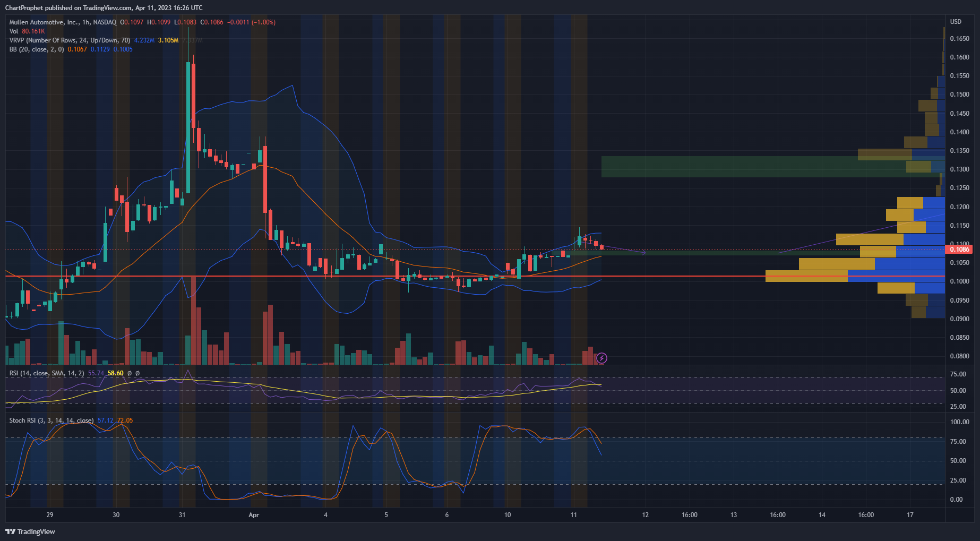
Task: Click the Stoch RSI indicator legend label
Action: pyautogui.click(x=51, y=420)
